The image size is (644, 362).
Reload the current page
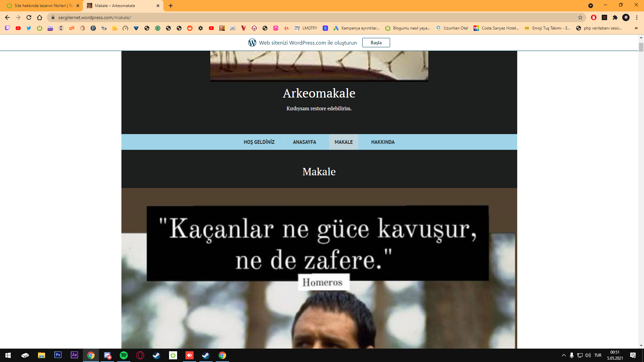click(x=29, y=17)
